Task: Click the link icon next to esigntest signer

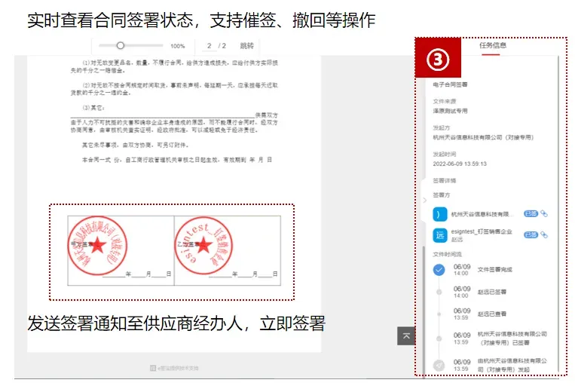Action: [544, 234]
